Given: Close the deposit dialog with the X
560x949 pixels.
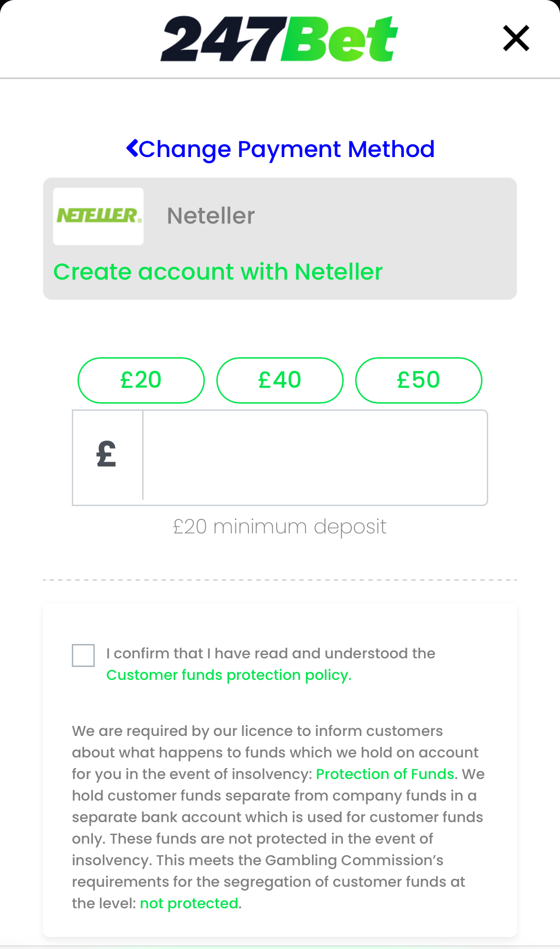Looking at the screenshot, I should (x=516, y=38).
